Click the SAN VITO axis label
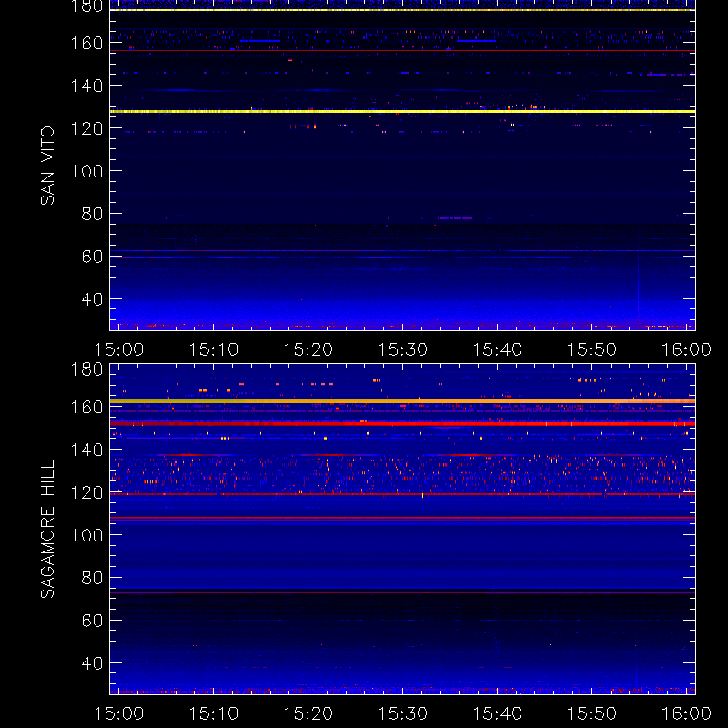The image size is (728, 728). pyautogui.click(x=47, y=166)
